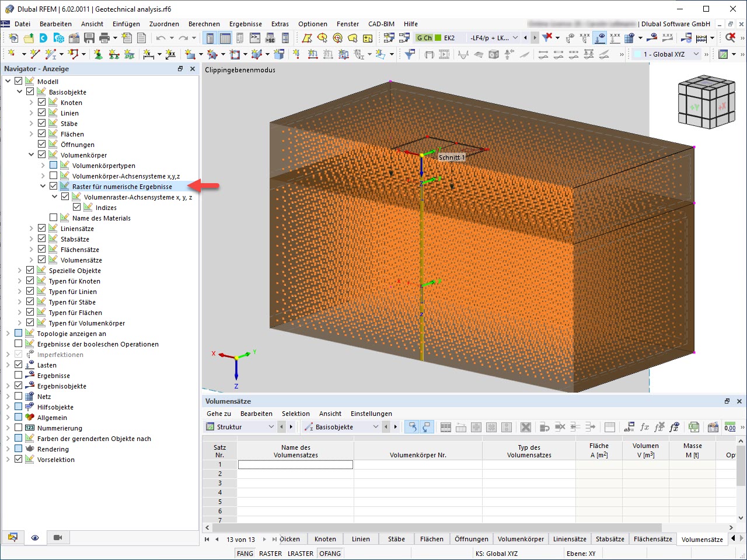
Task: Click the Name des Volumensatzes cell row 1
Action: (295, 465)
